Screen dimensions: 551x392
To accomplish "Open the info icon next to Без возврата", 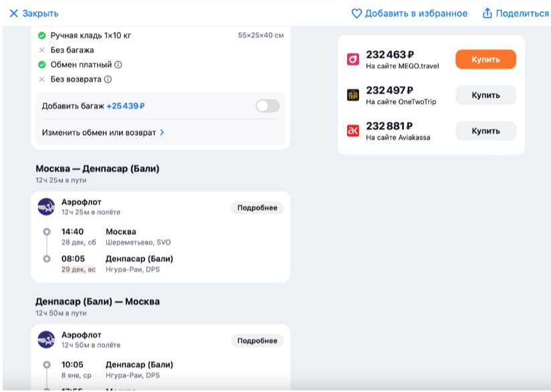I will point(108,80).
